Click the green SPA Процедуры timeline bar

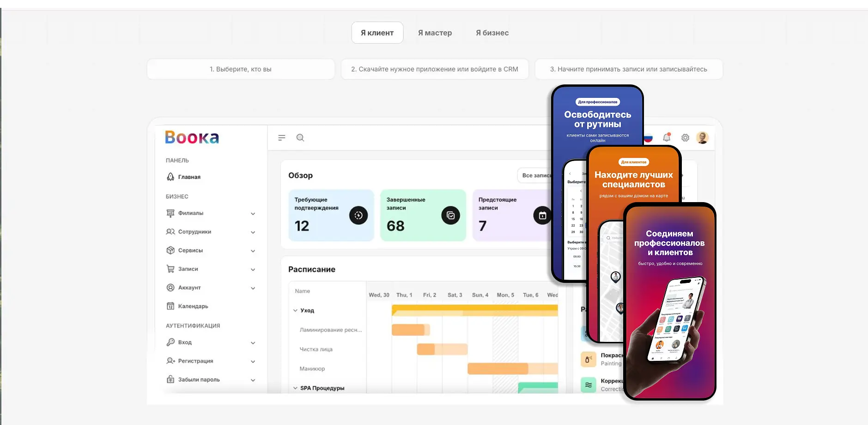point(538,388)
